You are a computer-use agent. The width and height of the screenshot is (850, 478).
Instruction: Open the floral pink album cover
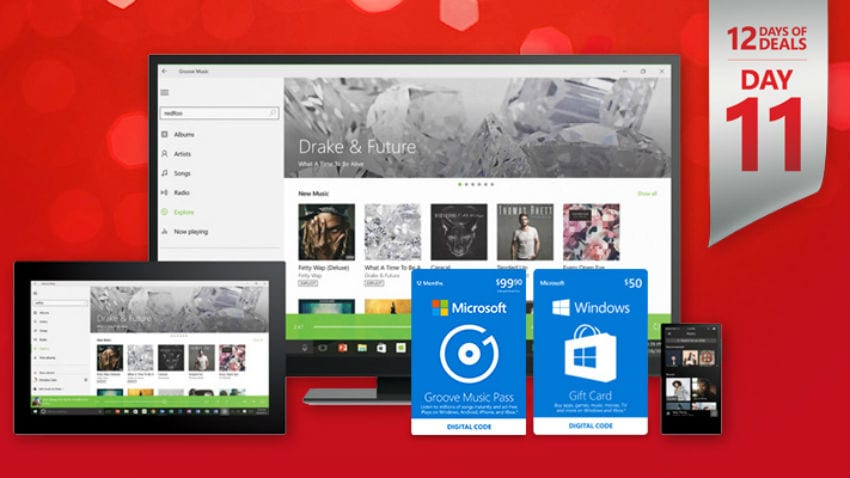[591, 232]
